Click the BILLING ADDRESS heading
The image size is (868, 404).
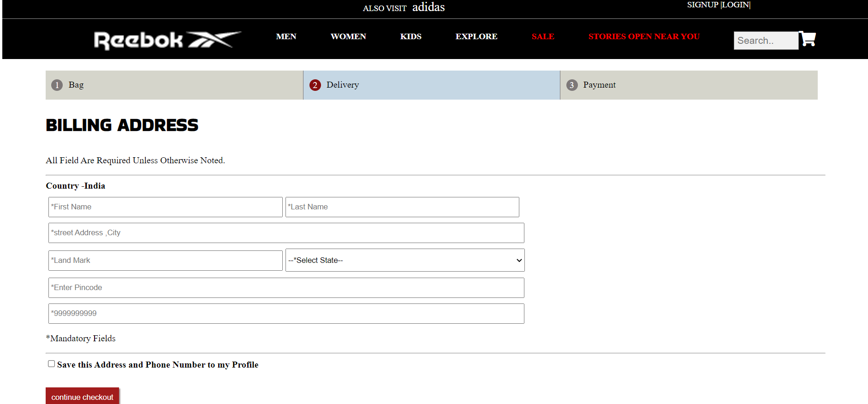pyautogui.click(x=122, y=125)
